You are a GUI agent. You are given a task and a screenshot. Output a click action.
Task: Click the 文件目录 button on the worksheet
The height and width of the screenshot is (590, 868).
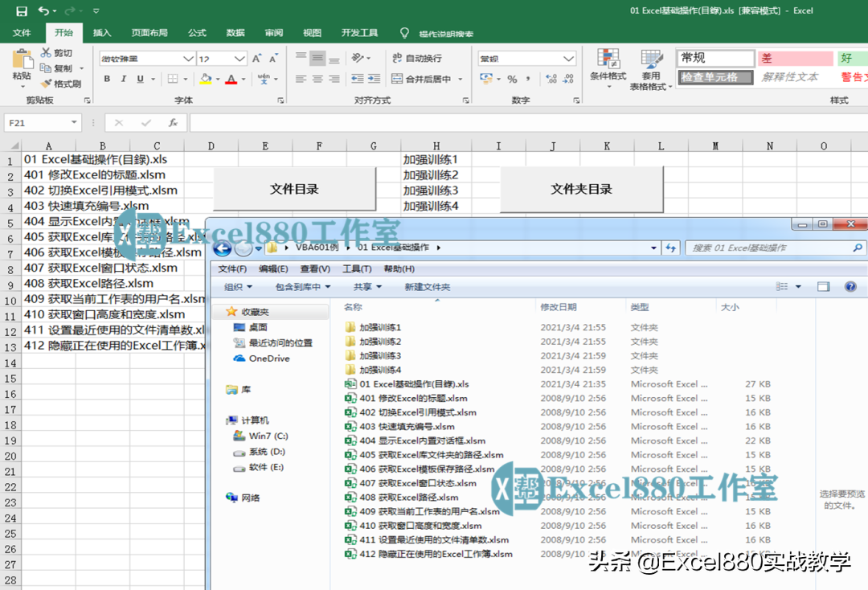[294, 189]
